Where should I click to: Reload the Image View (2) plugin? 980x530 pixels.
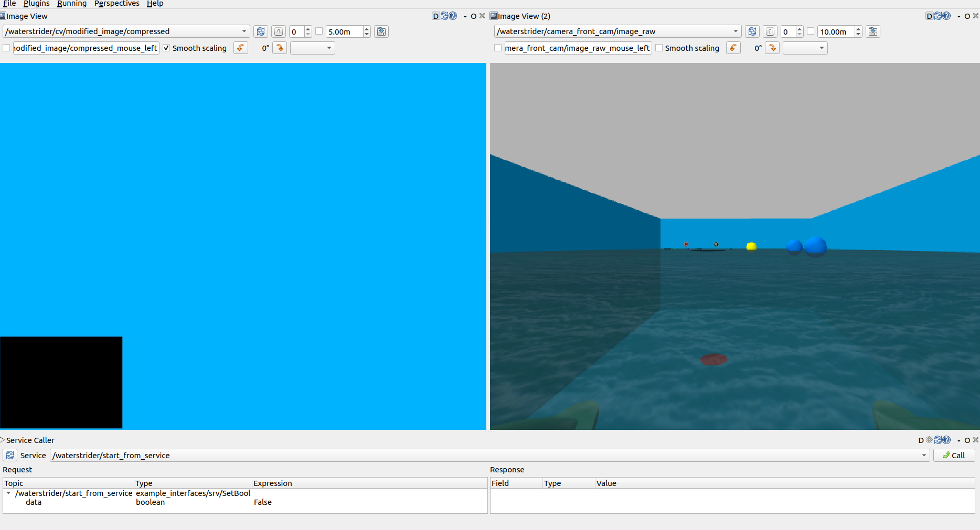pyautogui.click(x=938, y=16)
